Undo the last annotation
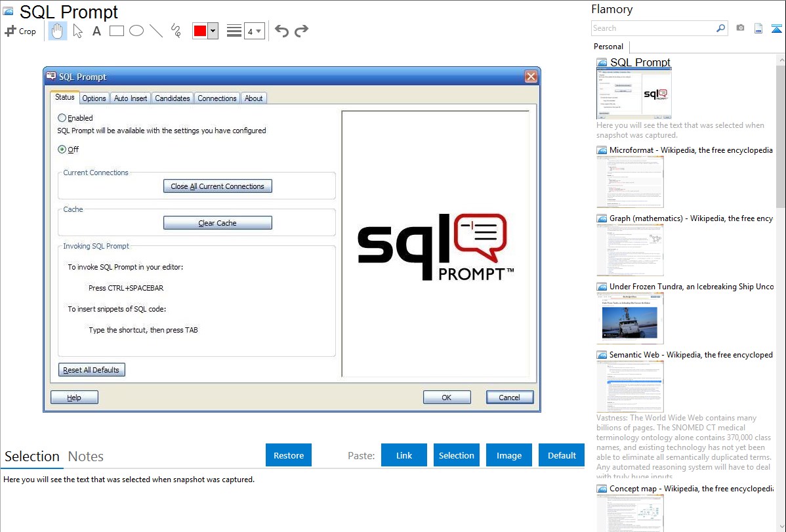This screenshot has height=532, width=786. point(281,31)
